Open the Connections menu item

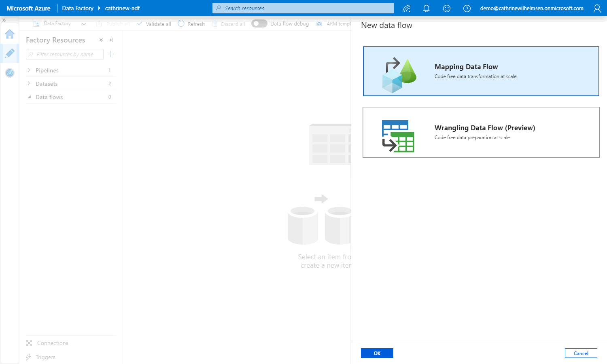tap(53, 343)
